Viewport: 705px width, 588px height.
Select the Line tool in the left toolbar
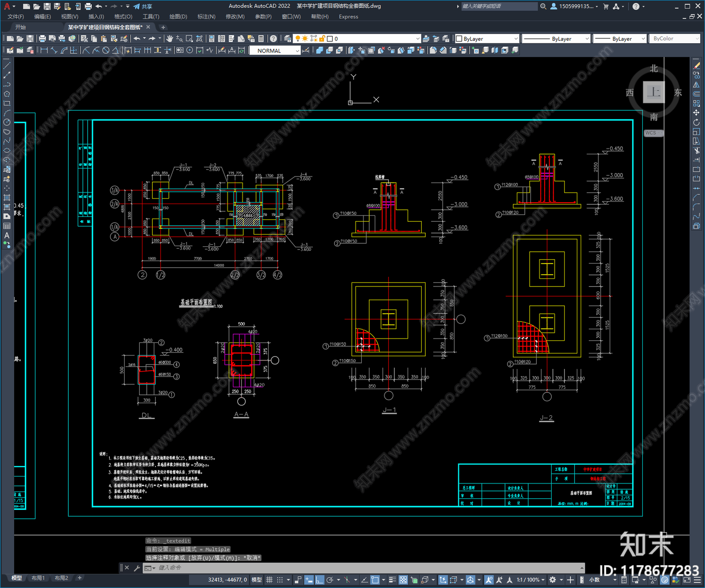click(7, 66)
